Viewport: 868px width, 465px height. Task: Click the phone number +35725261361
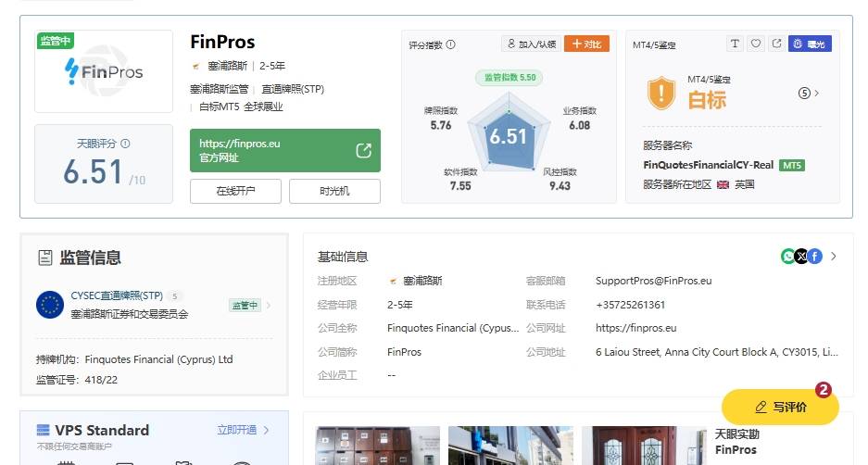631,305
